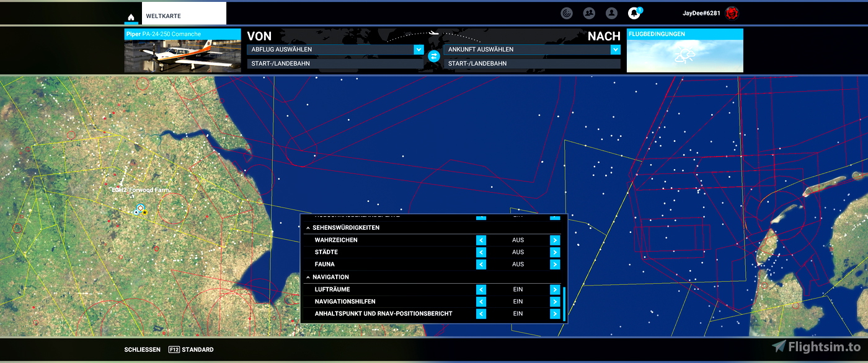The height and width of the screenshot is (363, 868).
Task: Click the JayDee#6281 username
Action: (701, 13)
